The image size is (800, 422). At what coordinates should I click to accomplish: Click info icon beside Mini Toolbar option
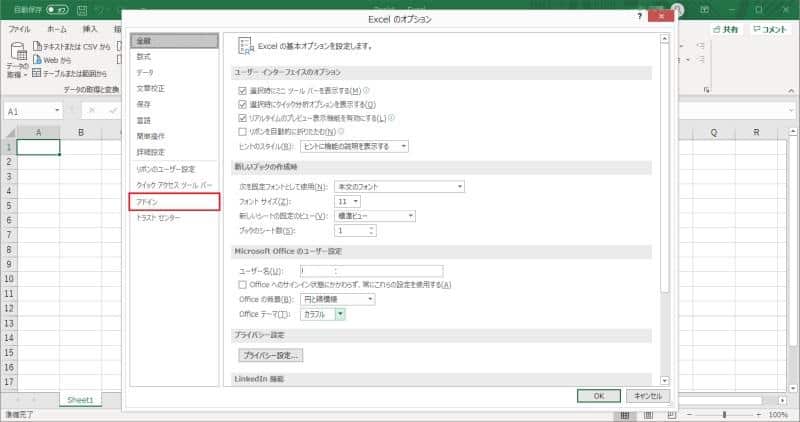click(366, 90)
